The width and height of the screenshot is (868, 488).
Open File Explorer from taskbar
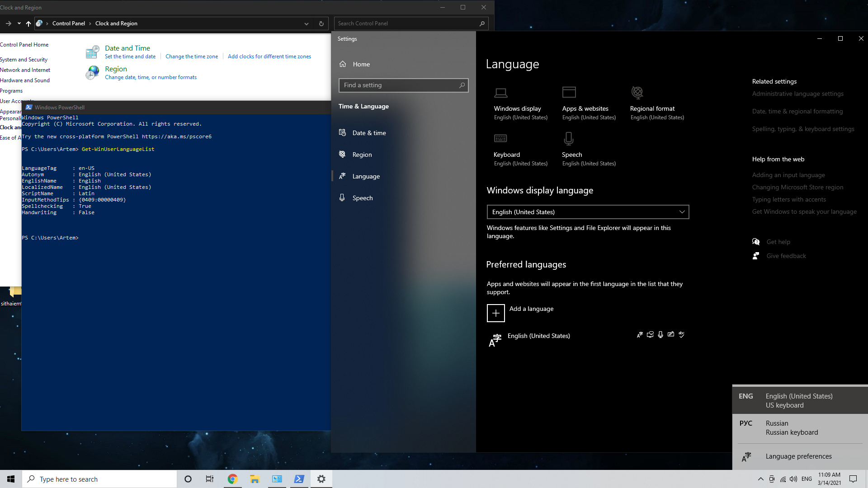pyautogui.click(x=255, y=479)
